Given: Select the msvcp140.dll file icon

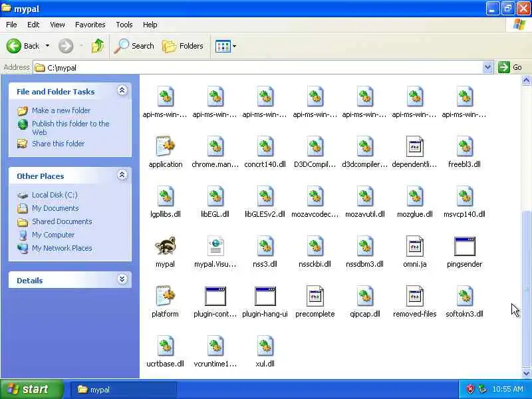Looking at the screenshot, I should click(x=464, y=196).
